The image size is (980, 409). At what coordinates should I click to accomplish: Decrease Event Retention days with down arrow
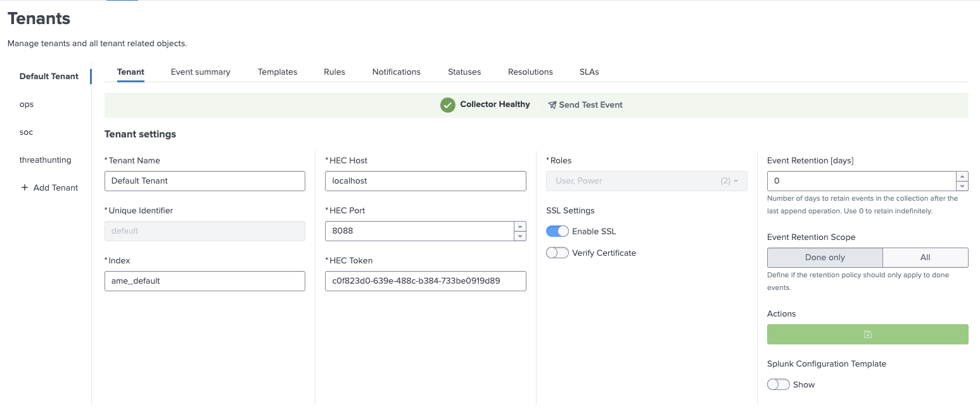(962, 185)
